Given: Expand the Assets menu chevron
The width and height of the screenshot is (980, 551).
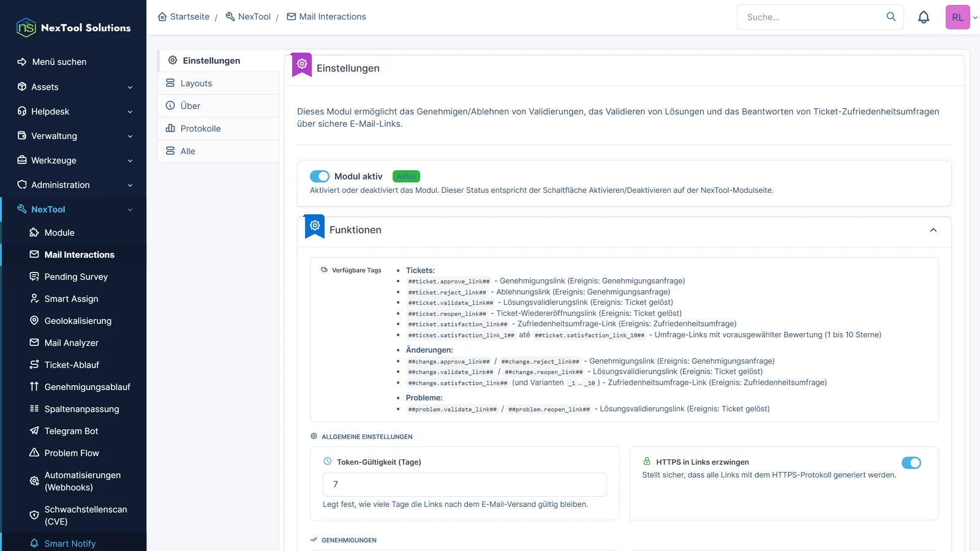Looking at the screenshot, I should pos(130,88).
